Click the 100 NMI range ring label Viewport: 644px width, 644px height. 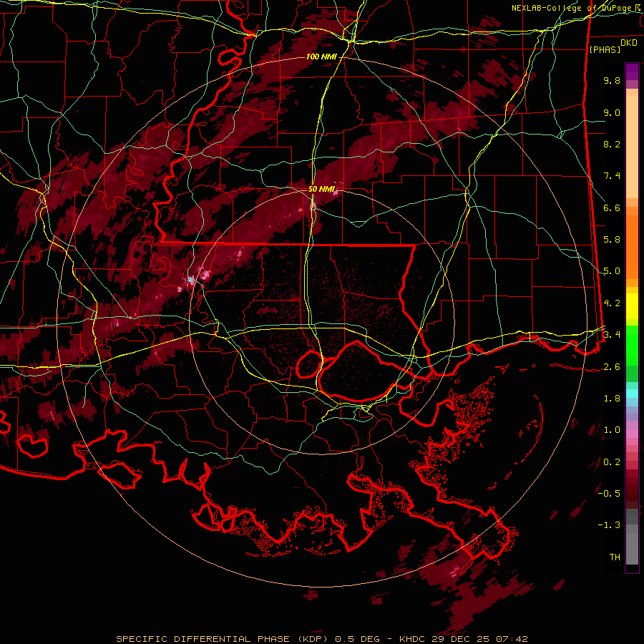pyautogui.click(x=321, y=57)
